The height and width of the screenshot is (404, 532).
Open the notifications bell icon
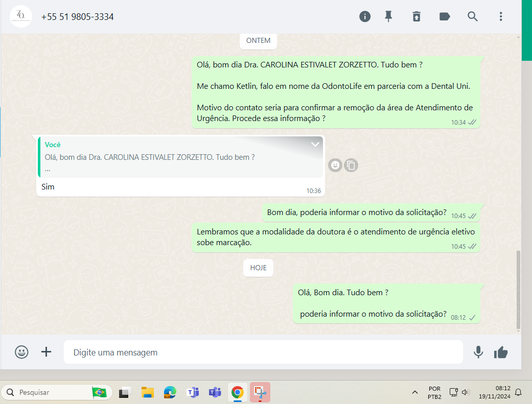click(518, 392)
